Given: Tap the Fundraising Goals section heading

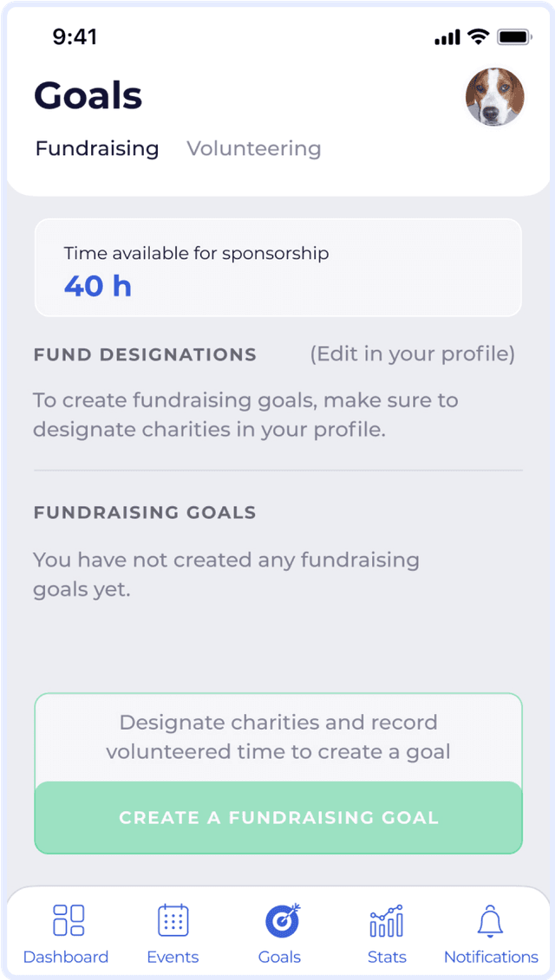Looking at the screenshot, I should pos(145,513).
